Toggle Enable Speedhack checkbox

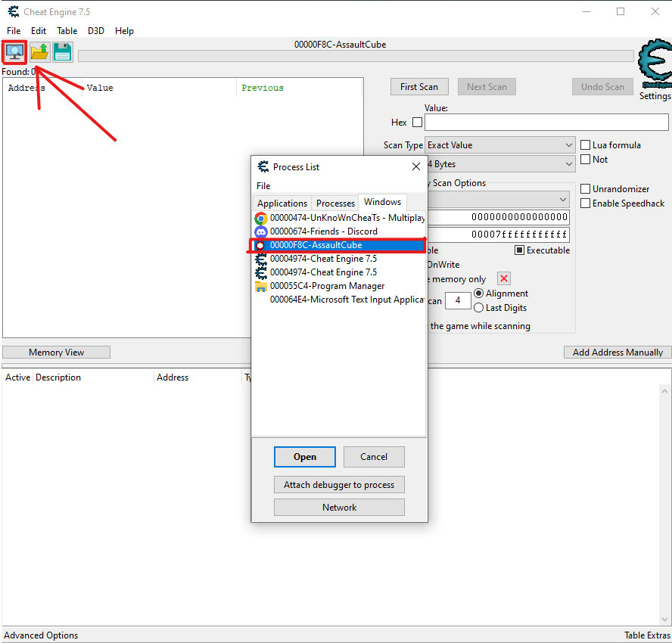pos(585,203)
